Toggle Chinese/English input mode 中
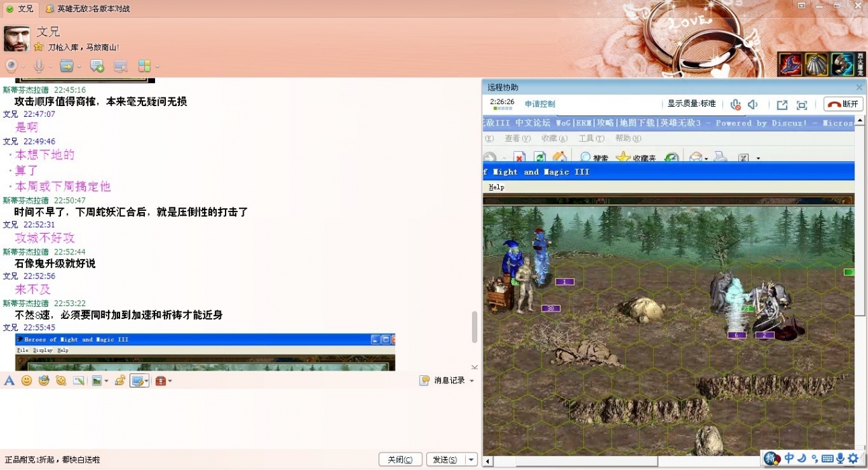The width and height of the screenshot is (868, 470). click(789, 459)
